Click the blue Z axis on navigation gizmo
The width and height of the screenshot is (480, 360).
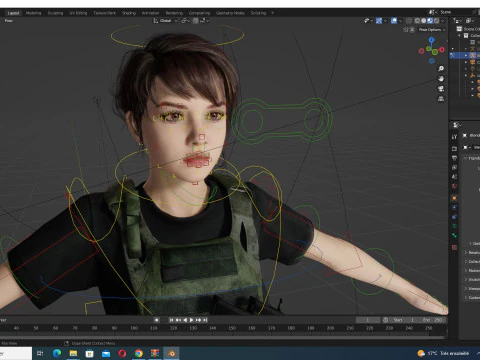pos(432,40)
